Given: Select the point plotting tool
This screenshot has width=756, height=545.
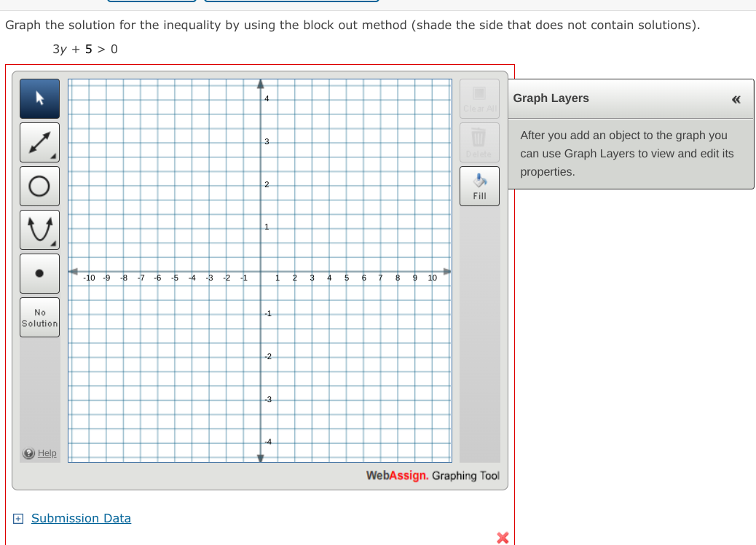Looking at the screenshot, I should coord(39,272).
